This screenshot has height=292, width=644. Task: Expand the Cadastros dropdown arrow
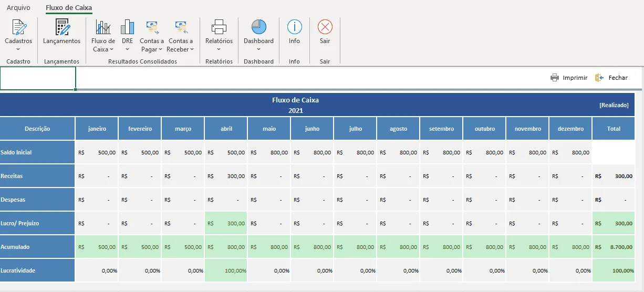(x=18, y=49)
